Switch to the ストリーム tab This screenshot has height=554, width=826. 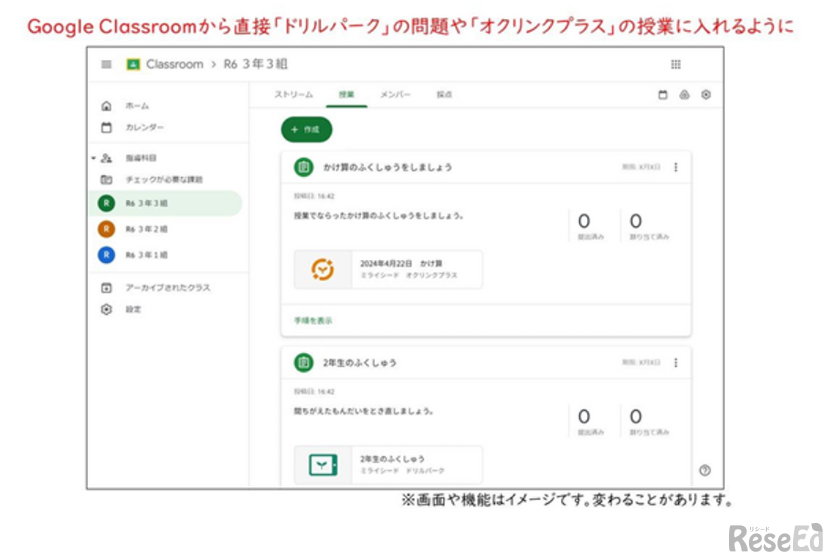tap(293, 95)
